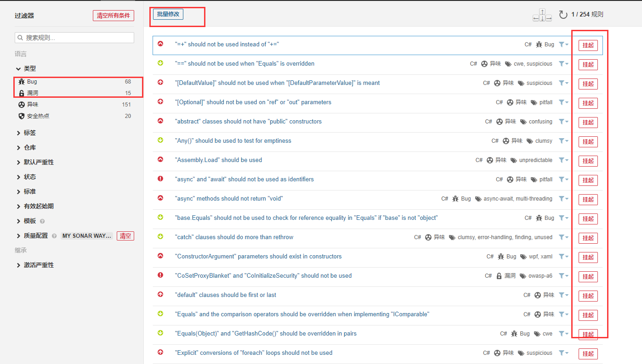Click 清空所有条件 to reset filters

(x=114, y=16)
